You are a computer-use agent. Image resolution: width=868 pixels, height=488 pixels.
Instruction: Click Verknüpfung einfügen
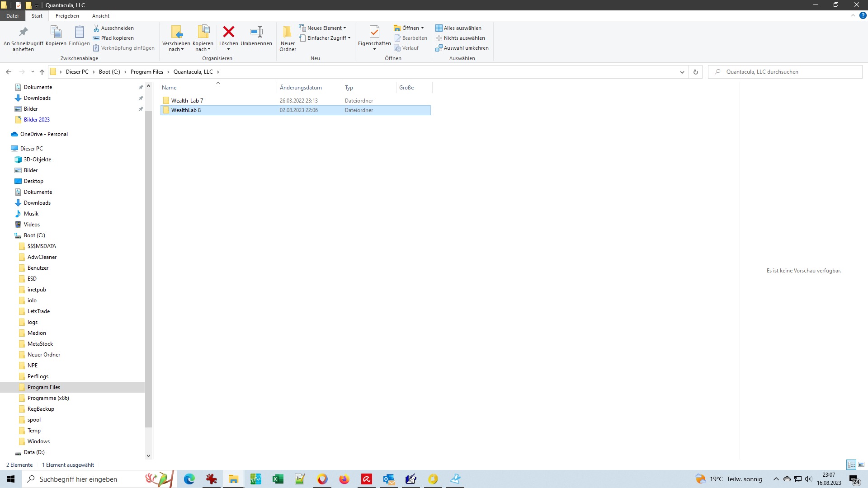click(x=124, y=48)
